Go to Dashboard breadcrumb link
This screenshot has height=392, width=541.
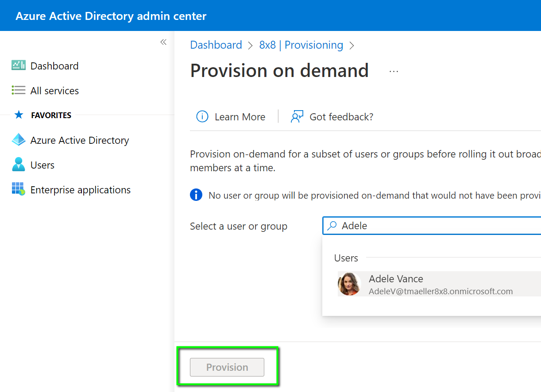pos(216,45)
